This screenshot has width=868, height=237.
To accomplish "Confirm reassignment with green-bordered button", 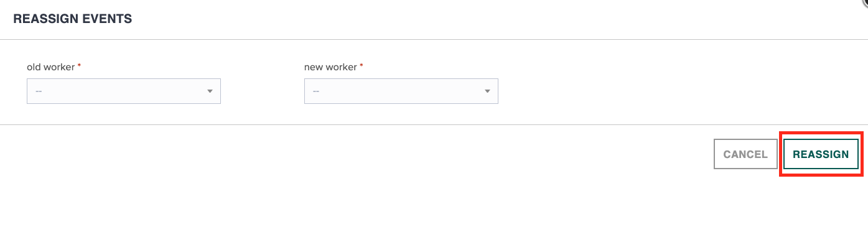I will [821, 154].
